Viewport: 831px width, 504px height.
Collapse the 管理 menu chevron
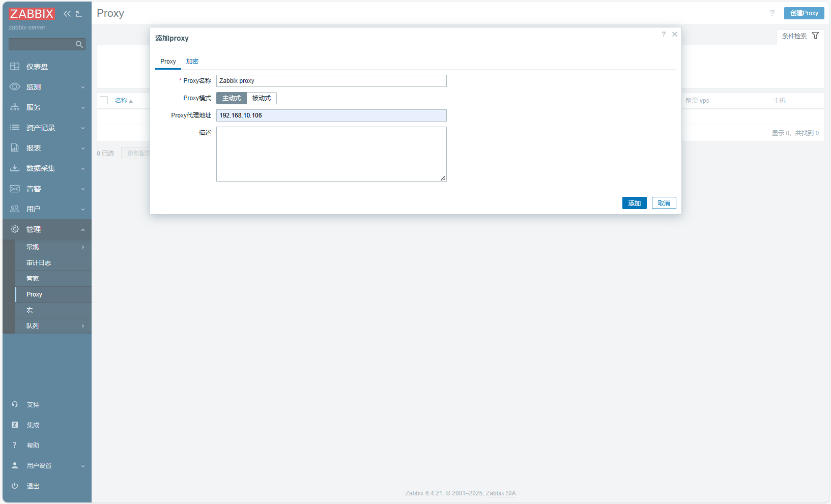(x=83, y=230)
